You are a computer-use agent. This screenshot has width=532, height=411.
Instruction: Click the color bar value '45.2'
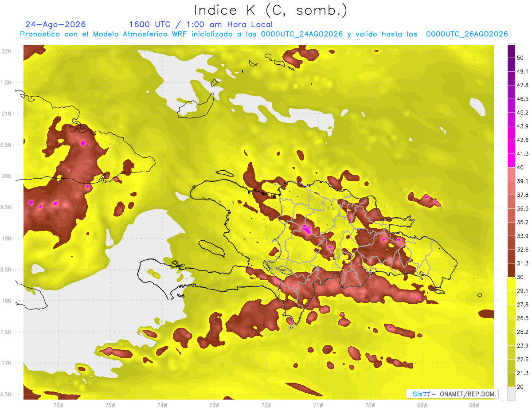pos(523,113)
